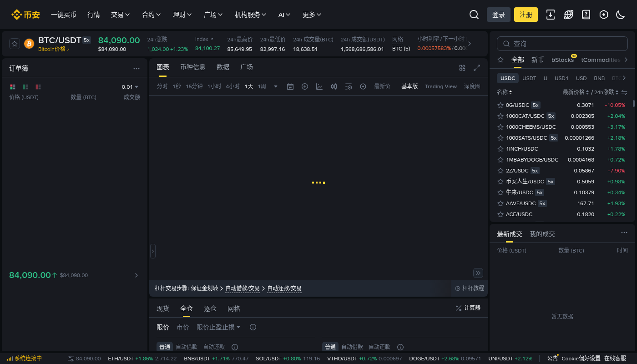Viewport: 637px width, 364px height.
Task: Select the USDT quote filter
Action: click(529, 78)
